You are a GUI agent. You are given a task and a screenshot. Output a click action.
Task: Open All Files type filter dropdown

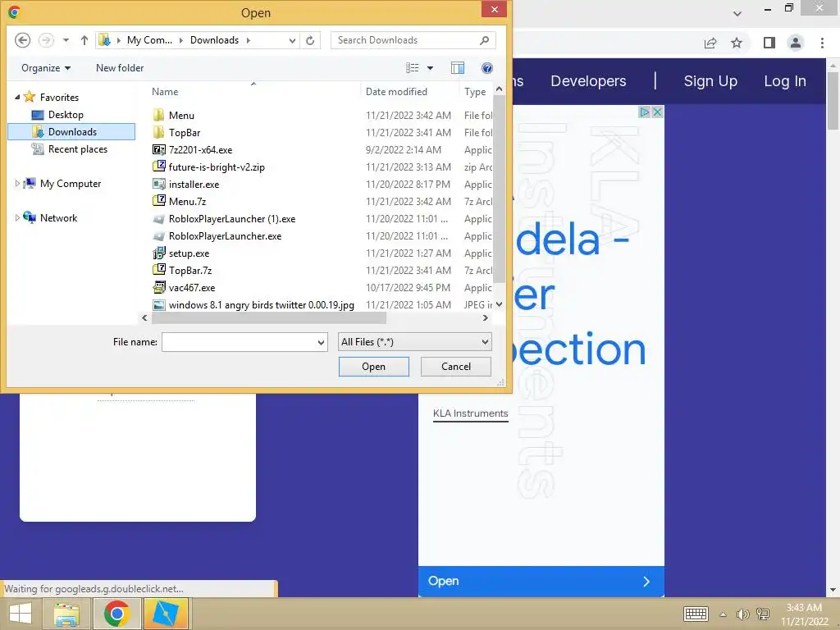point(414,342)
